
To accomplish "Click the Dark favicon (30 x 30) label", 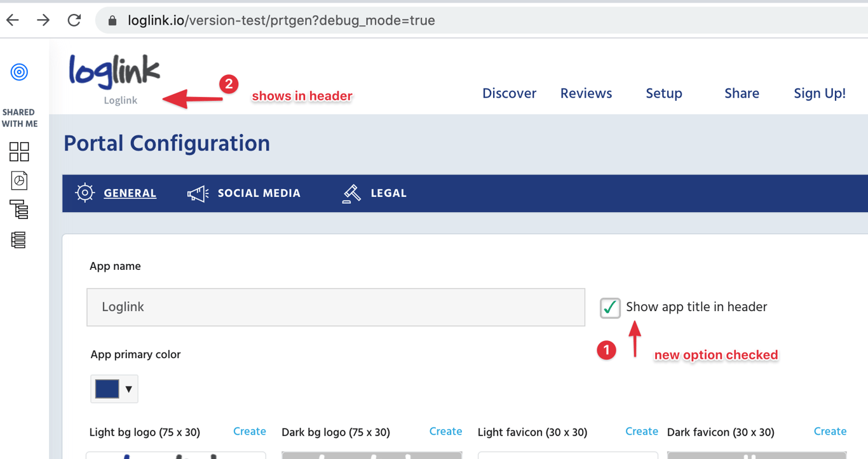I will point(721,432).
